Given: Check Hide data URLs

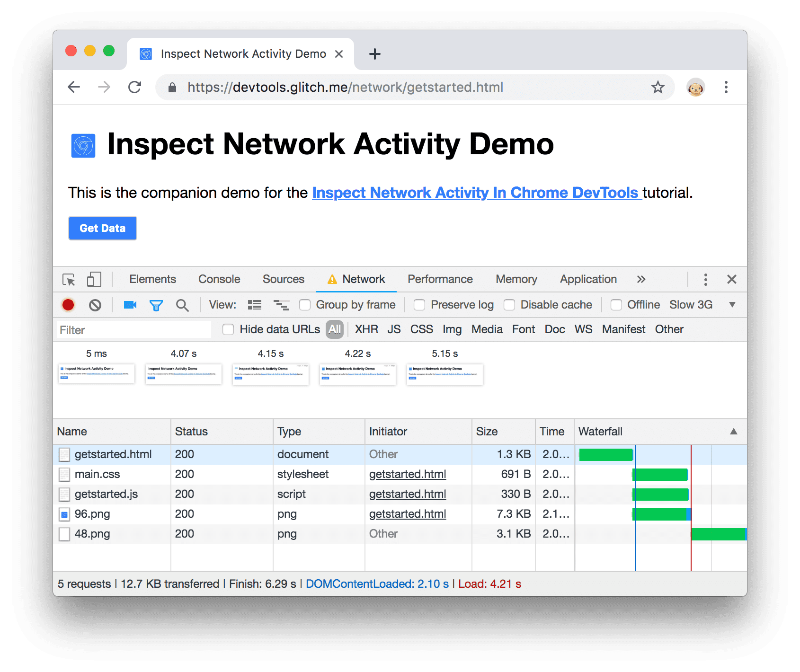Looking at the screenshot, I should pos(228,329).
